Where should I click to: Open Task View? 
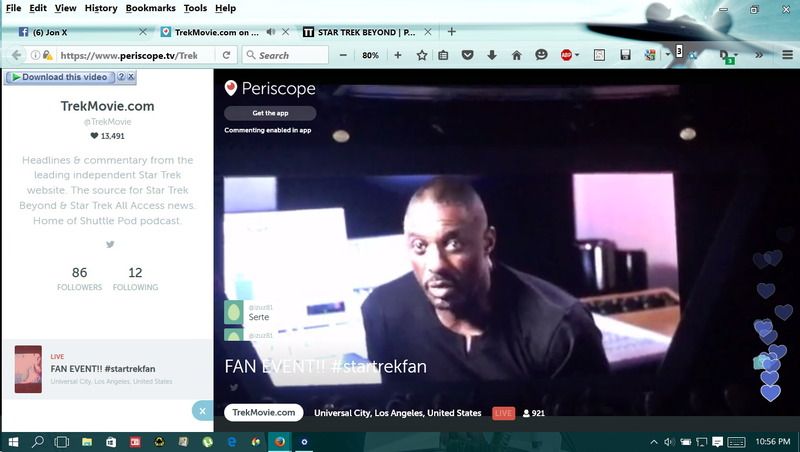point(62,442)
